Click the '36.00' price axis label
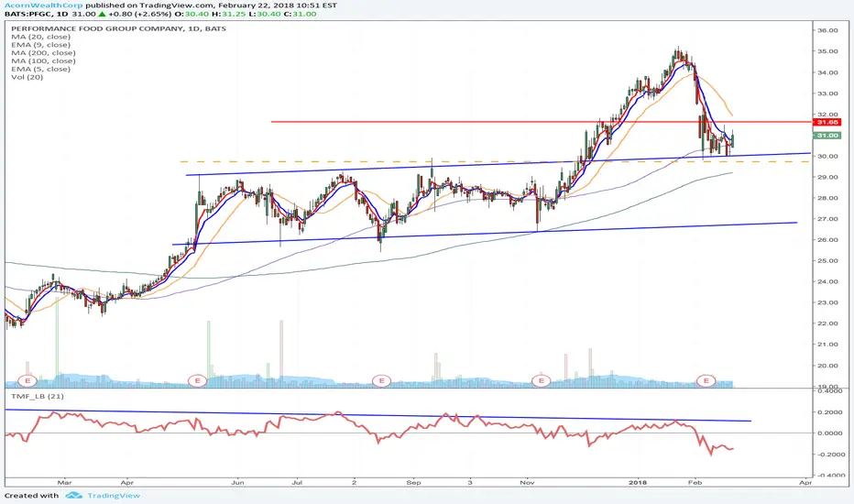This screenshot has height=504, width=854. pyautogui.click(x=827, y=30)
